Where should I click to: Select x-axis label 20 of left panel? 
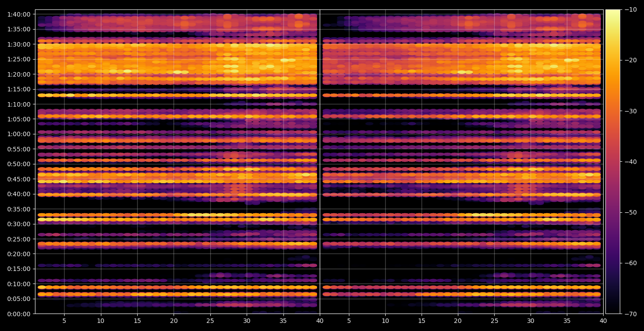click(x=174, y=321)
